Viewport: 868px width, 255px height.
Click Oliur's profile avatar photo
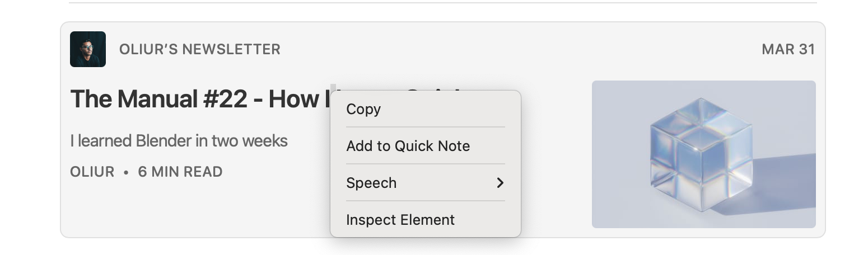[x=88, y=49]
